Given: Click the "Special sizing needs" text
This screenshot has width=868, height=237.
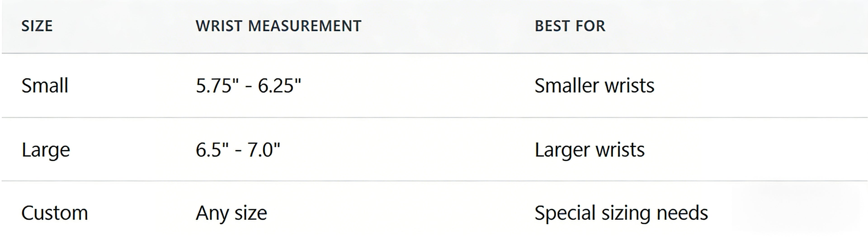Looking at the screenshot, I should [x=621, y=213].
